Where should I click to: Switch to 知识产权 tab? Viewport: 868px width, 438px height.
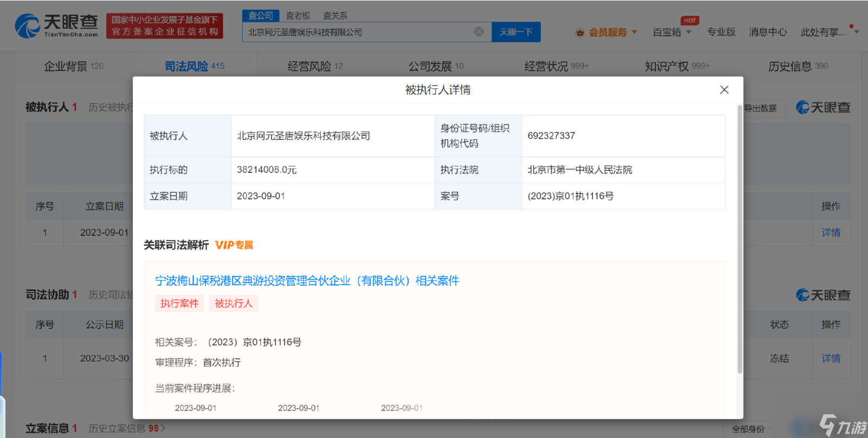point(677,66)
